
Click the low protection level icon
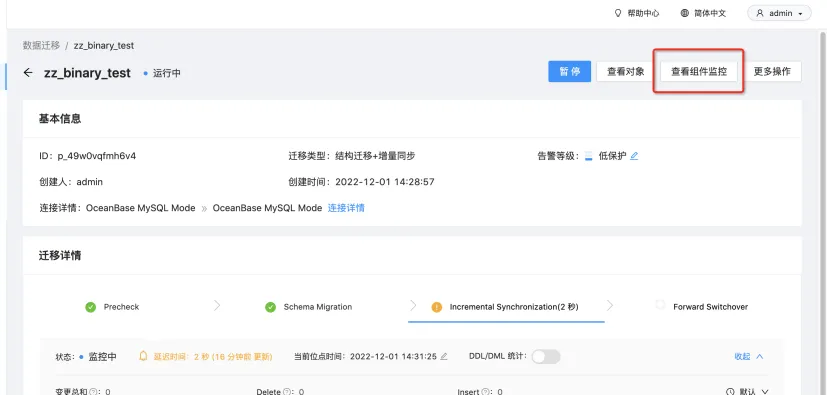[x=589, y=156]
